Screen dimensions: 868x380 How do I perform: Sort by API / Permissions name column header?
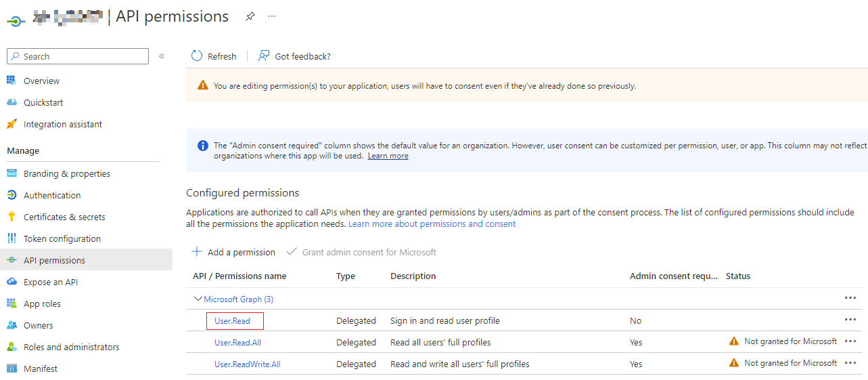(239, 276)
